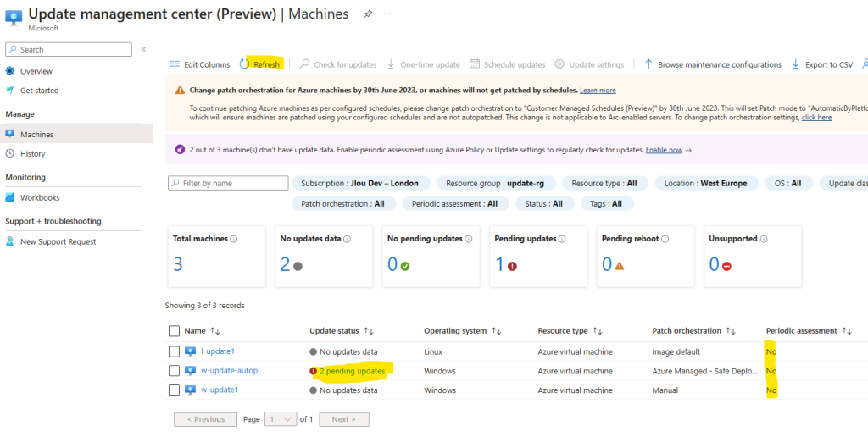The width and height of the screenshot is (868, 437).
Task: Open Edit Columns
Action: pos(200,64)
